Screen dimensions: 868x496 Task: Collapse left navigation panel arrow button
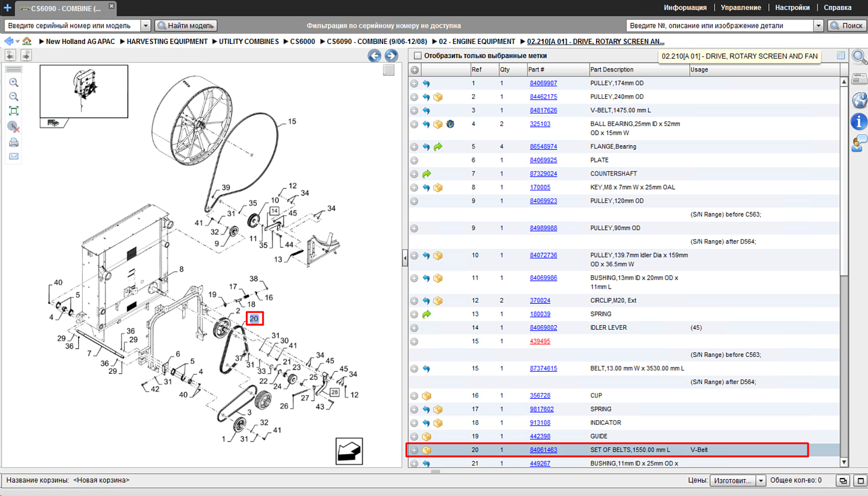coord(10,55)
